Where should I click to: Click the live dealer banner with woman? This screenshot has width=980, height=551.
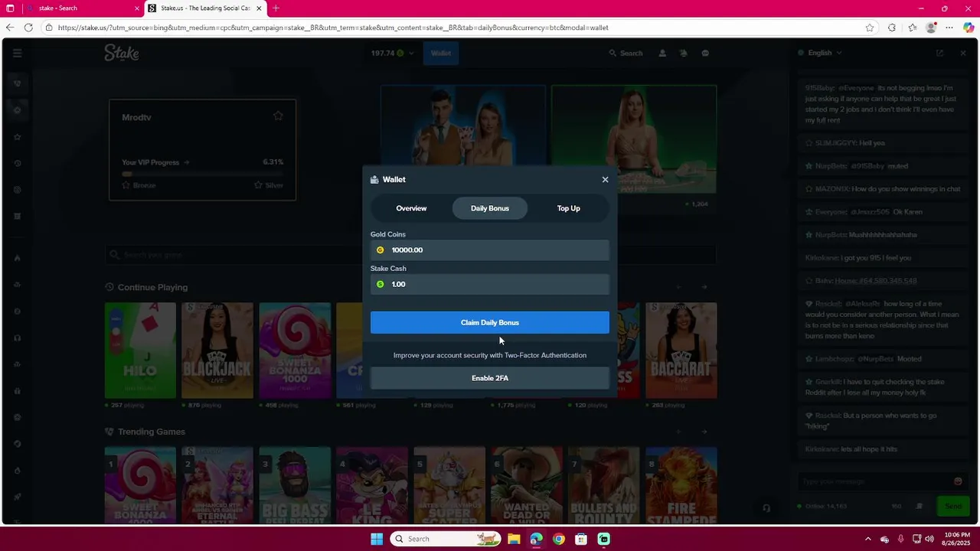634,139
